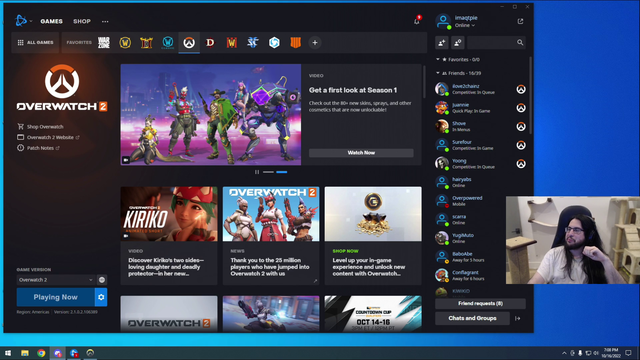Select the Black Ops 4 icon
Screen dimensions: 640x360
tap(296, 42)
